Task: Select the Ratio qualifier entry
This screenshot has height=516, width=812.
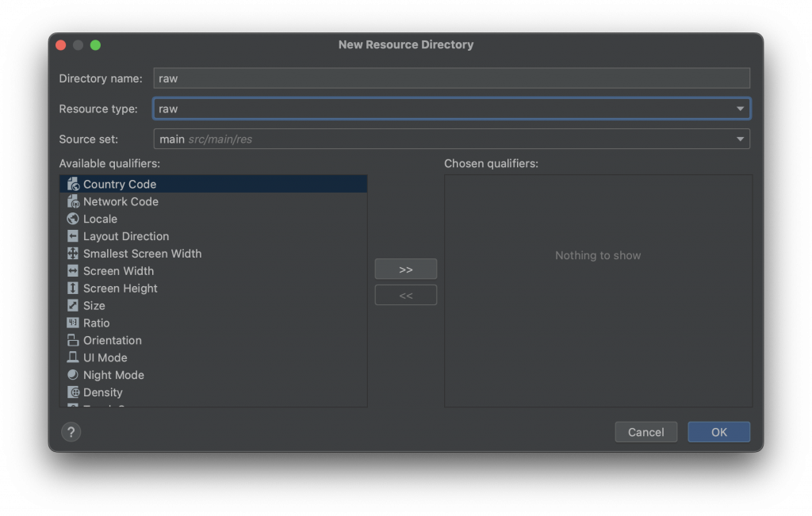Action: click(x=213, y=323)
